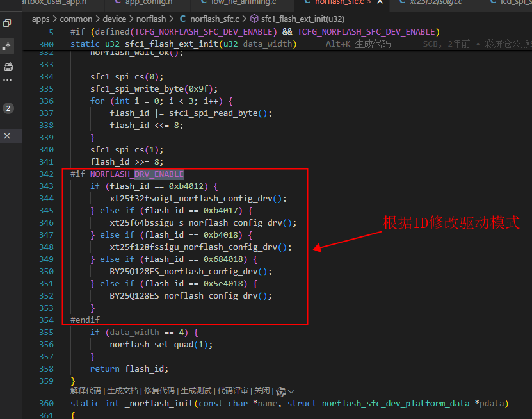Click the 修复代码 code lens link
This screenshot has width=532, height=419.
159,391
